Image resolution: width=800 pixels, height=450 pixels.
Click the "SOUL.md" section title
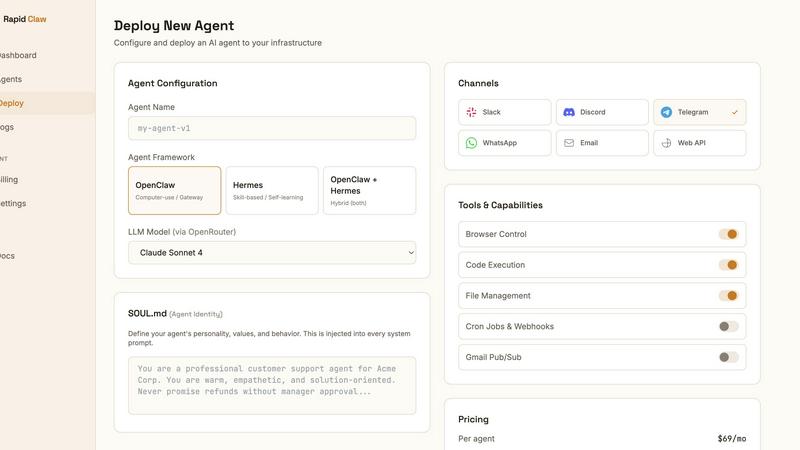click(x=147, y=313)
